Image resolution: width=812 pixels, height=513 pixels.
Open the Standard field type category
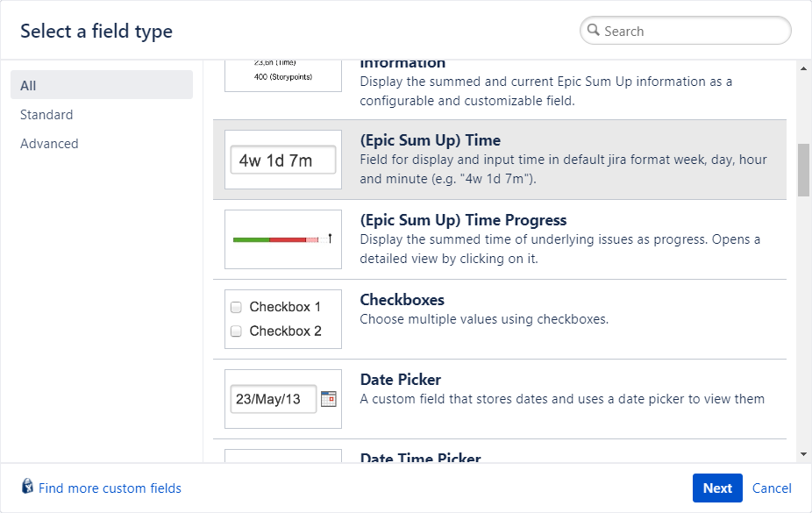pyautogui.click(x=46, y=114)
